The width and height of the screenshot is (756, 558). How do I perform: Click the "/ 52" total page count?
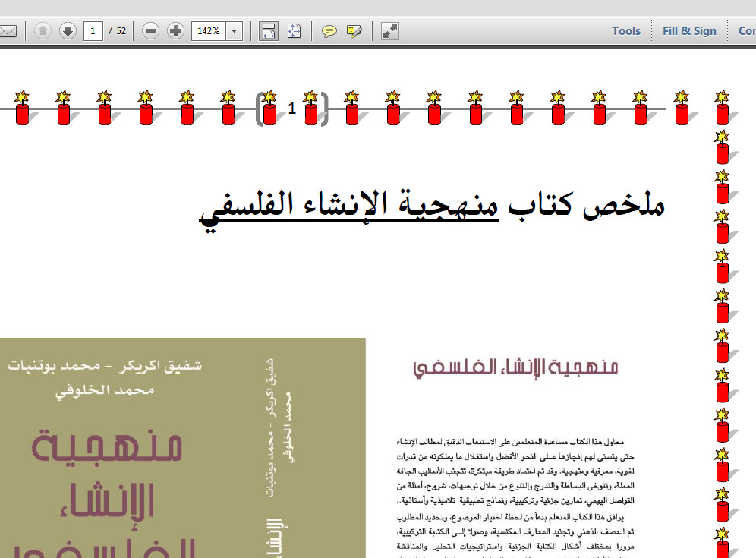(117, 31)
